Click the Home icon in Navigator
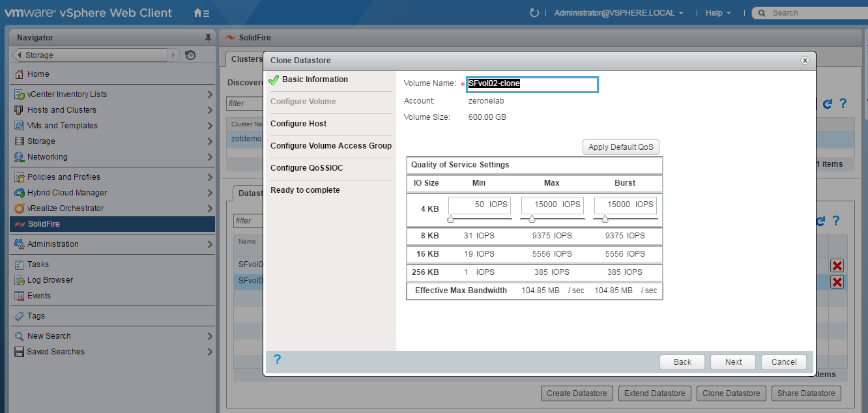 click(x=20, y=74)
